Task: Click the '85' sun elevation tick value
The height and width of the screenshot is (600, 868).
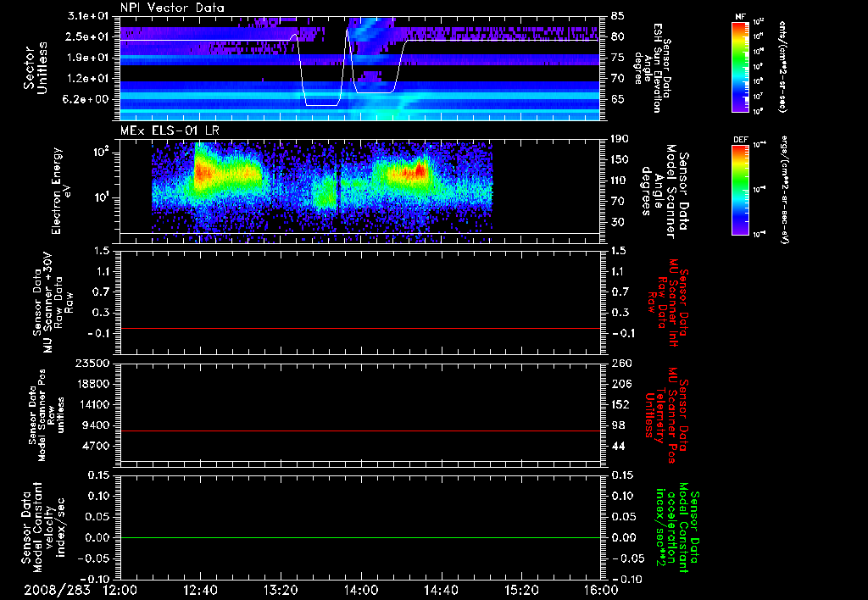Action: pyautogui.click(x=617, y=16)
